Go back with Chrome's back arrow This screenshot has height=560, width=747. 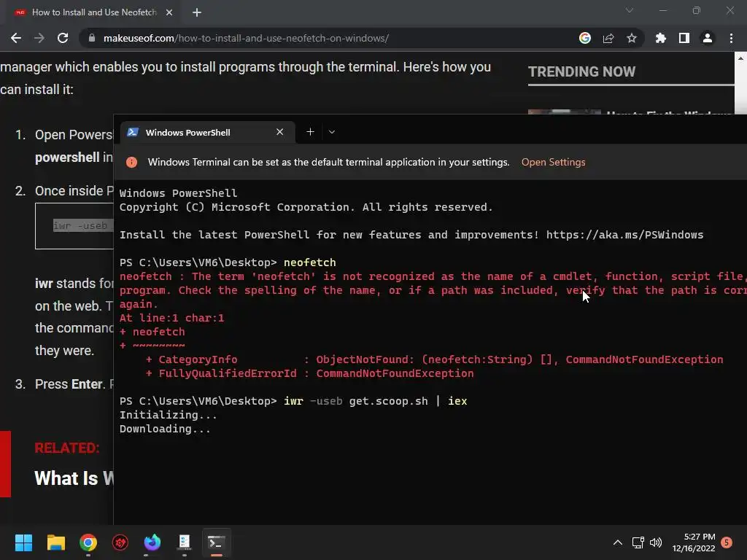[x=16, y=38]
